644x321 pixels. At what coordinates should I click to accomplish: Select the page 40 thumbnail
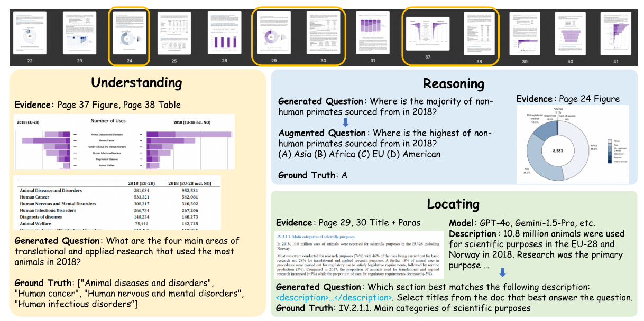pyautogui.click(x=571, y=33)
